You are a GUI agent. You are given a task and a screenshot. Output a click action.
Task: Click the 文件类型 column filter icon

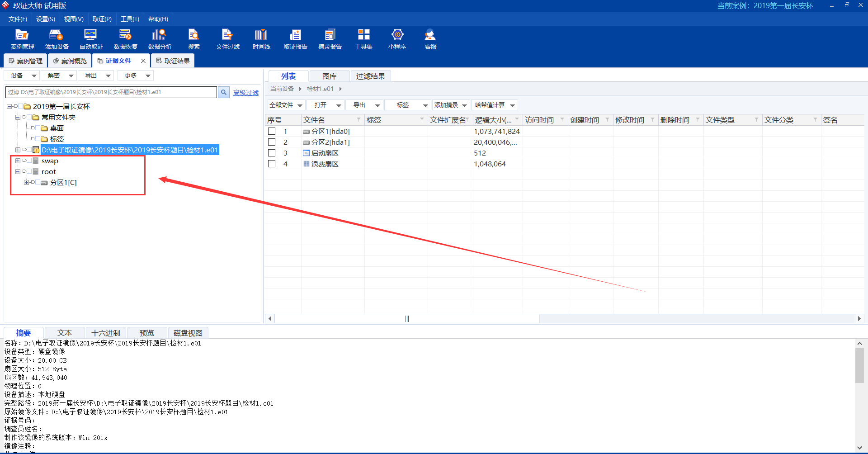point(756,120)
